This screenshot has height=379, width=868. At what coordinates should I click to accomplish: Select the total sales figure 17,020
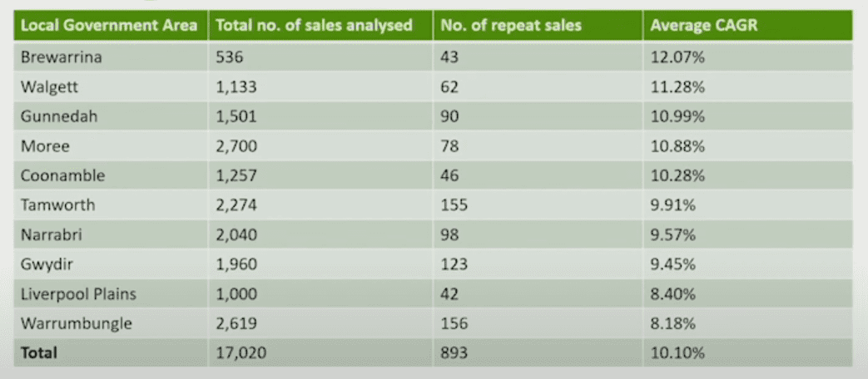tap(241, 353)
